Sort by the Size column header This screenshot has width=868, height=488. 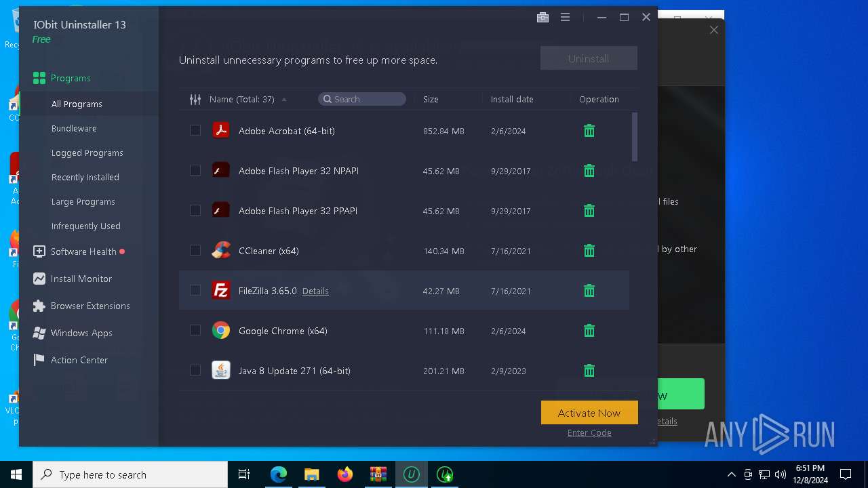(x=431, y=99)
